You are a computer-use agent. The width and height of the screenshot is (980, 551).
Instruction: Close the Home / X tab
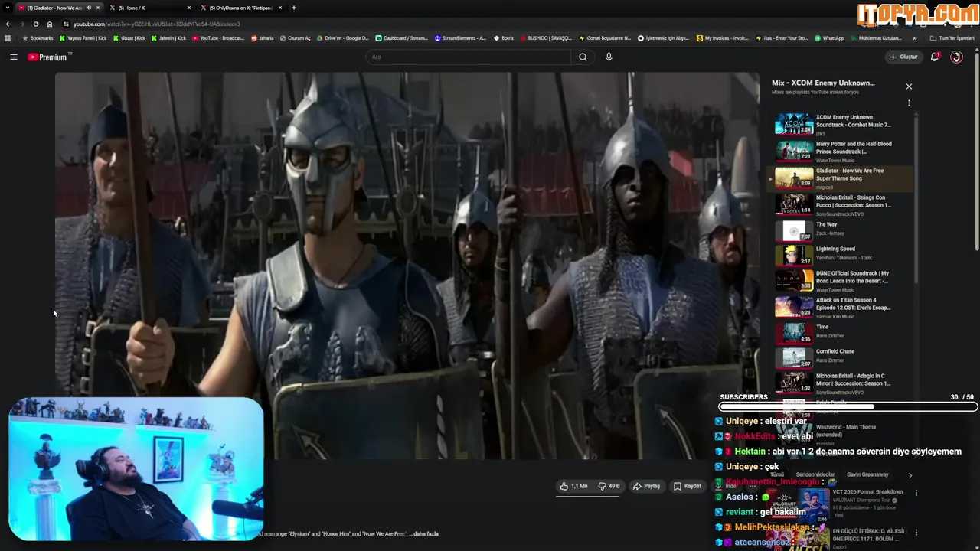pyautogui.click(x=189, y=8)
